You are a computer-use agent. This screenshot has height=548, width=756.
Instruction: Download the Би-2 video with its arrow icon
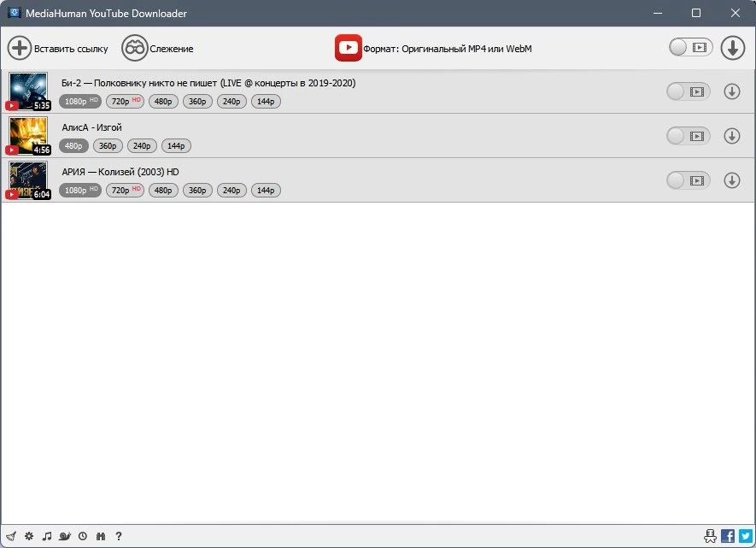tap(731, 91)
